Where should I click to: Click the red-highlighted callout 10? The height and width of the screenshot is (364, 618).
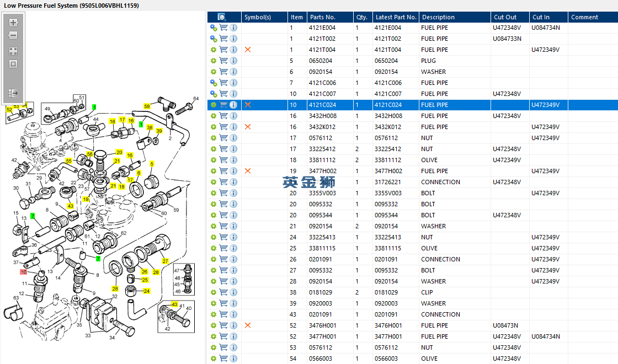(24, 272)
